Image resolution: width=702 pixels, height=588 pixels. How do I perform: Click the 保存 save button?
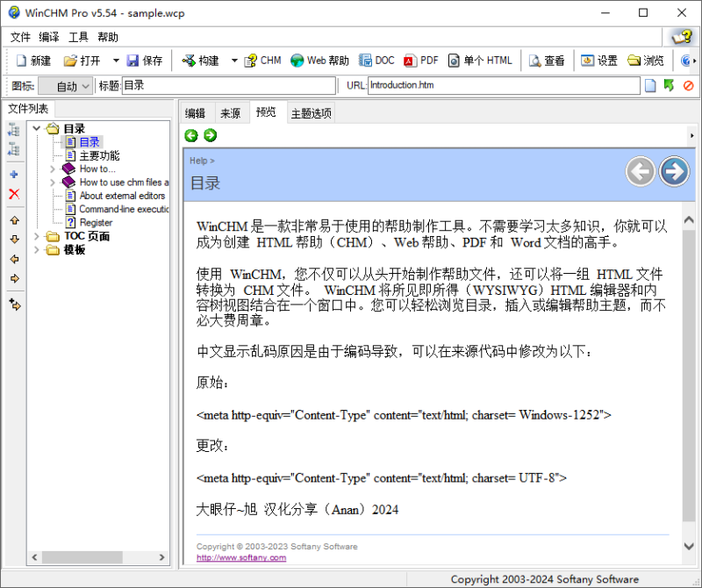(145, 61)
